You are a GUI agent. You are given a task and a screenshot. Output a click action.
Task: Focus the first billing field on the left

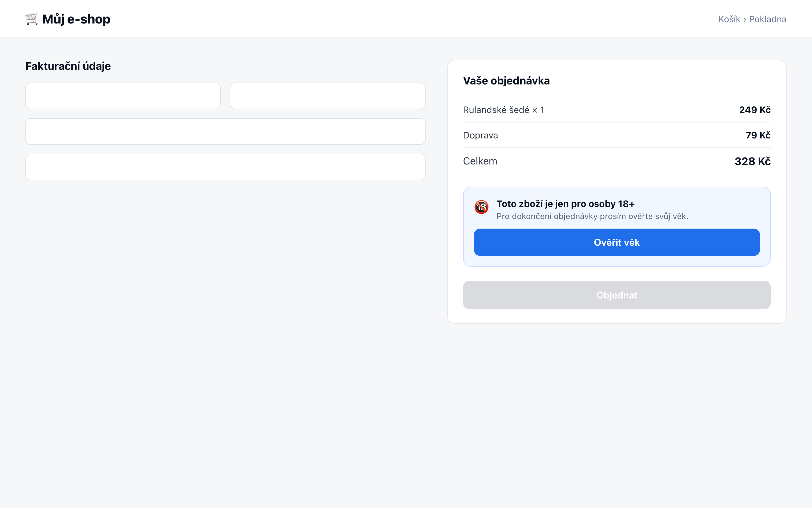click(x=123, y=96)
